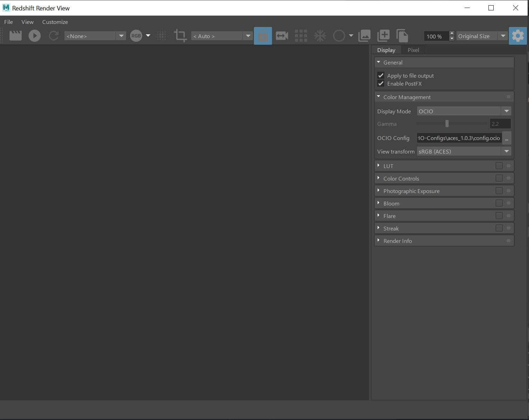
Task: Open settings with the gear icon
Action: click(x=518, y=36)
